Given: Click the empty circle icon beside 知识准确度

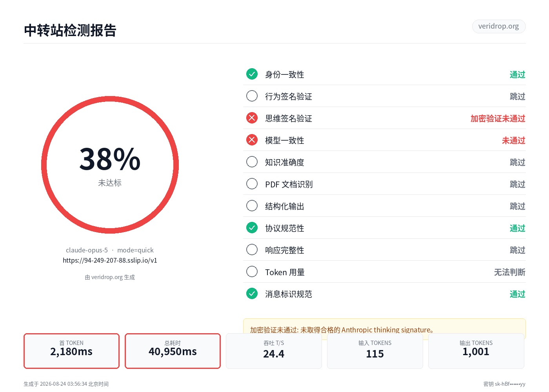Looking at the screenshot, I should click(252, 162).
